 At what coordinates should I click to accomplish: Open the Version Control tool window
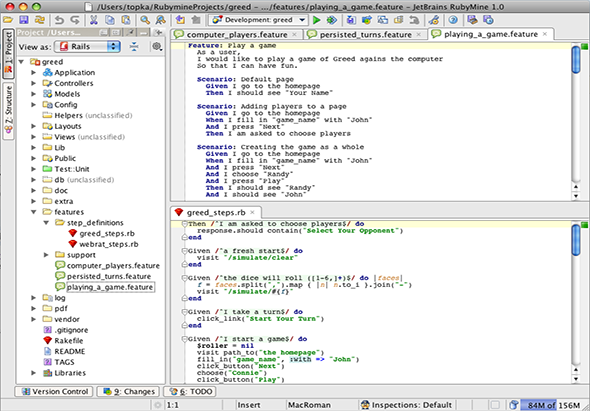(54, 392)
